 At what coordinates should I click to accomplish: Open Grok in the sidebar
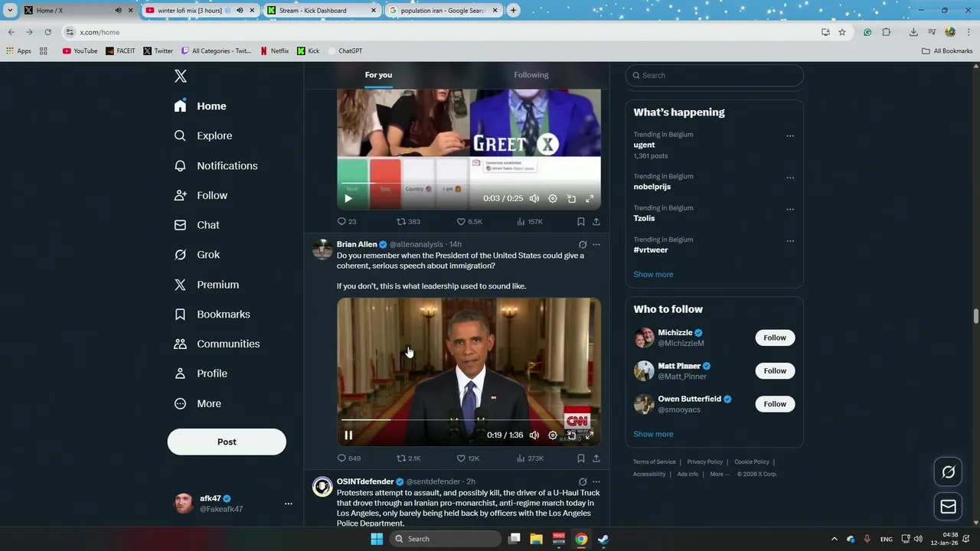pyautogui.click(x=197, y=255)
